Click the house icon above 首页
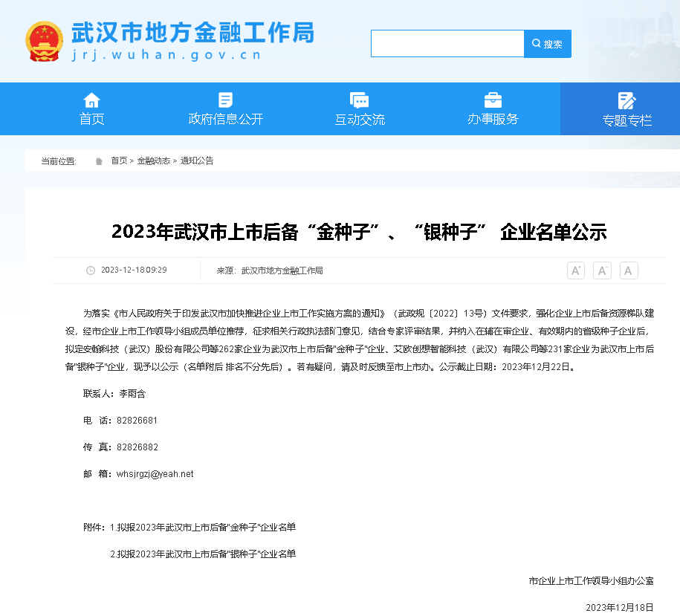This screenshot has width=680, height=616. coord(91,100)
